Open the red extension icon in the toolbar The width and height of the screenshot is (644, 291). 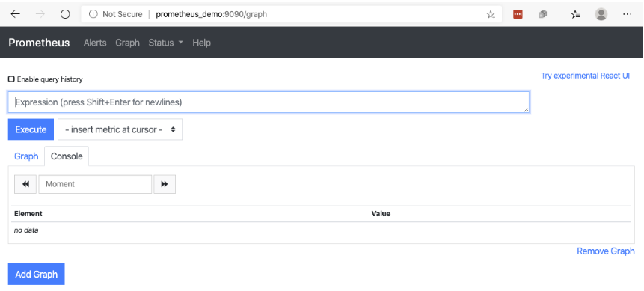coord(518,14)
